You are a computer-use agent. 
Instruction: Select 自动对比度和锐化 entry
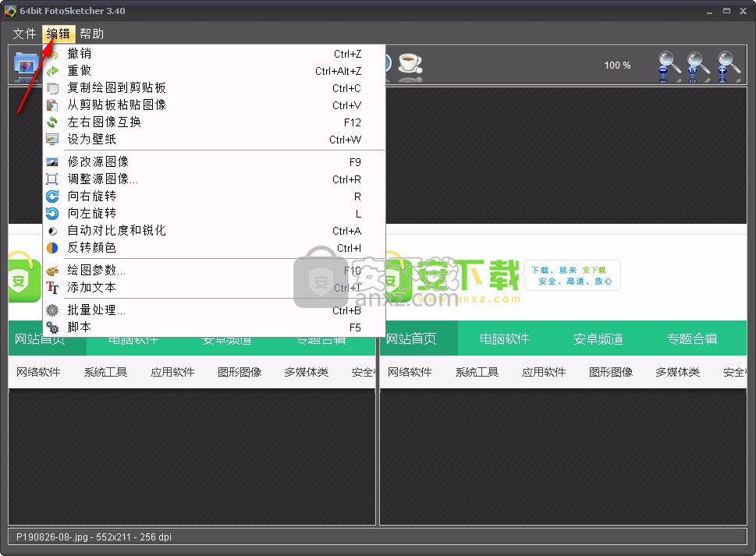pyautogui.click(x=214, y=230)
